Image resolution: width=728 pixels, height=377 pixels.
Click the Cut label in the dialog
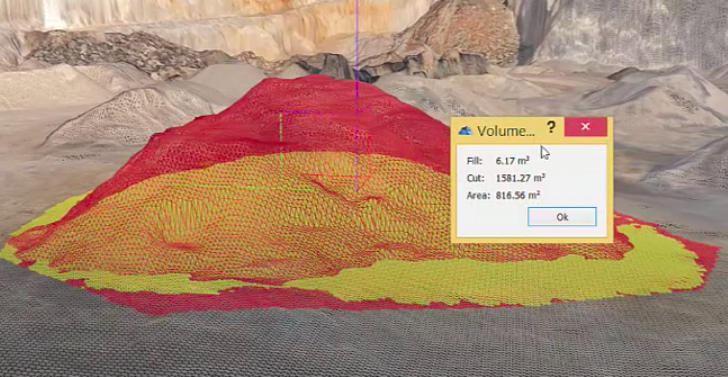[475, 178]
